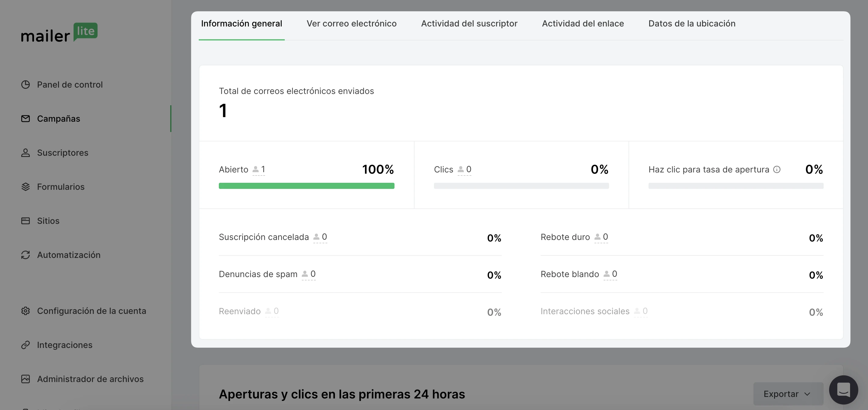
Task: Open the Actividad del suscriptor tab
Action: 469,24
